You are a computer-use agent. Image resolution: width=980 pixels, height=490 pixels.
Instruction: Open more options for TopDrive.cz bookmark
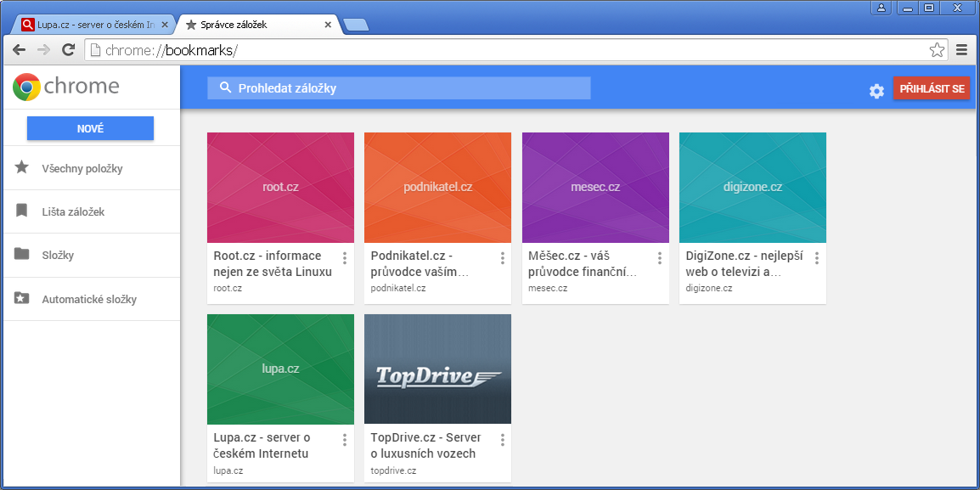coord(502,440)
